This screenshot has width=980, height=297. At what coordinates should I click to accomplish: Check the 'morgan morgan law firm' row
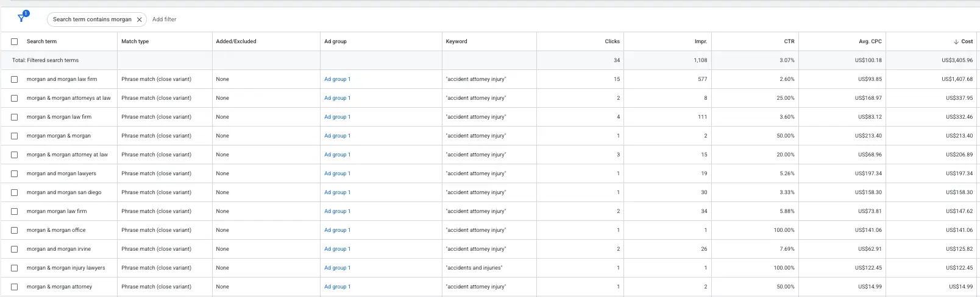[15, 211]
